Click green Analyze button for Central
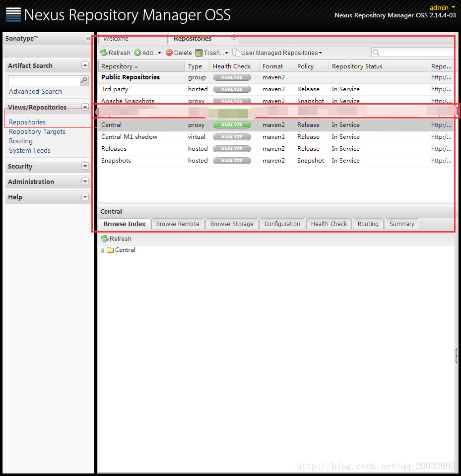461x476 pixels. (x=232, y=125)
